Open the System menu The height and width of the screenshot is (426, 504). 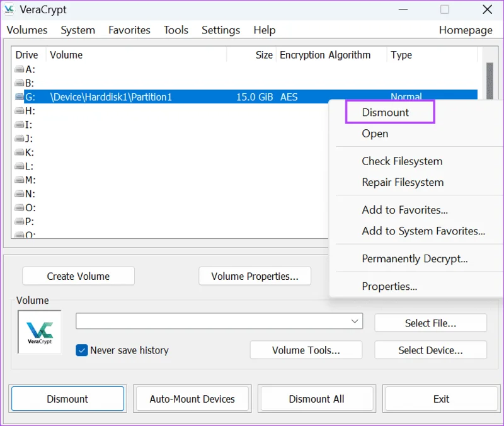(x=77, y=30)
